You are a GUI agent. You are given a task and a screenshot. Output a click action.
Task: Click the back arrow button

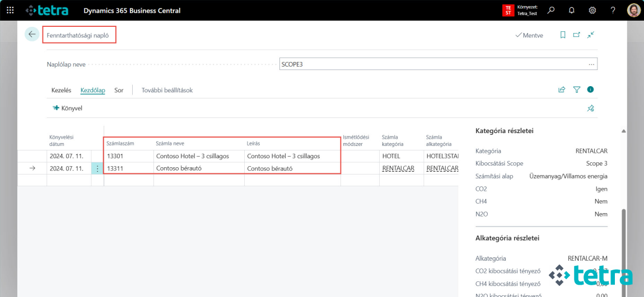pyautogui.click(x=32, y=34)
